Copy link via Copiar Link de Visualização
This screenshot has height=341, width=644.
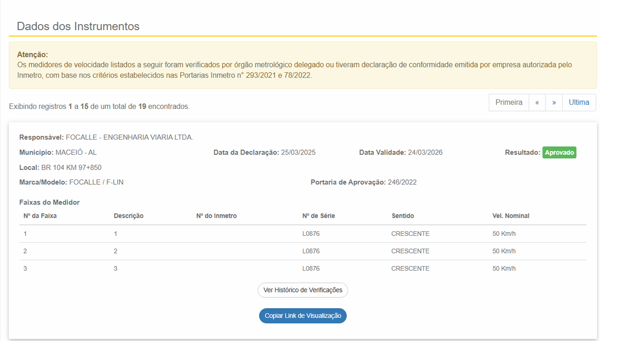click(303, 316)
